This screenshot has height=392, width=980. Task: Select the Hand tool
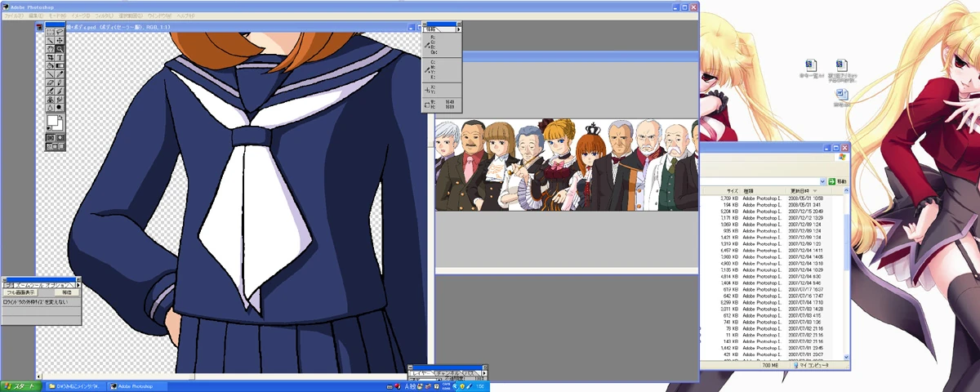pyautogui.click(x=51, y=48)
